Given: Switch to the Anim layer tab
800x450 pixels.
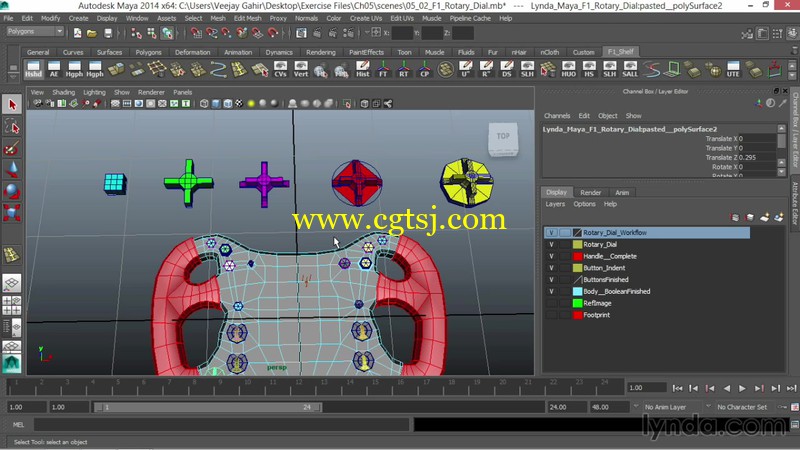Looking at the screenshot, I should (x=622, y=192).
